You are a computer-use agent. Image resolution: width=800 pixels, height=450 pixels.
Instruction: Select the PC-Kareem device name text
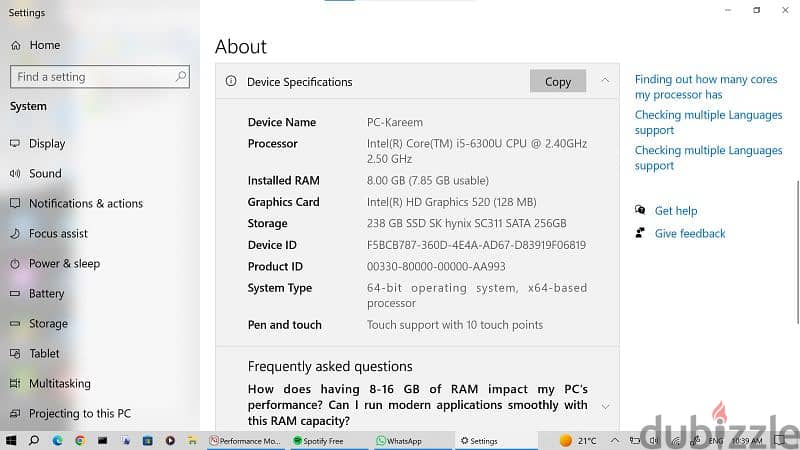click(x=394, y=122)
